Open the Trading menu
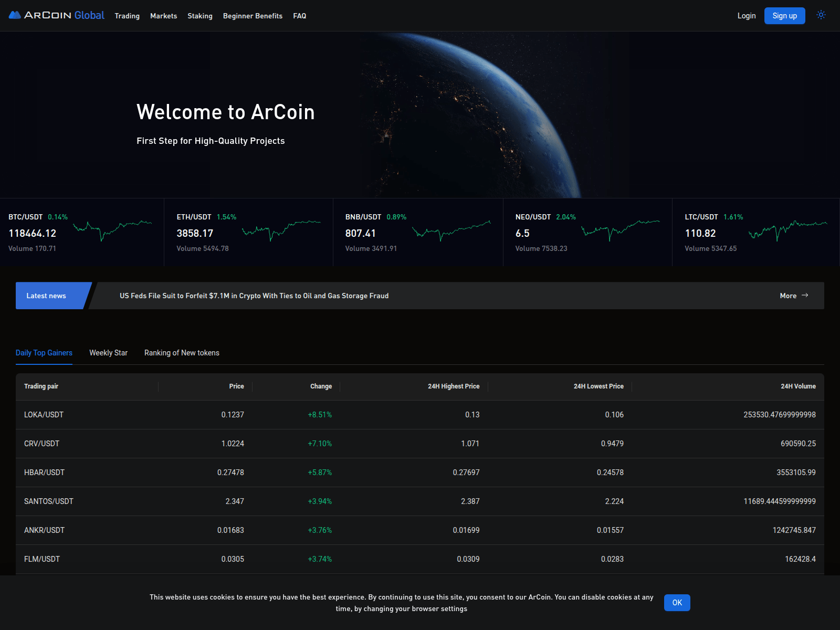Screen dimensions: 840x630 (x=127, y=16)
